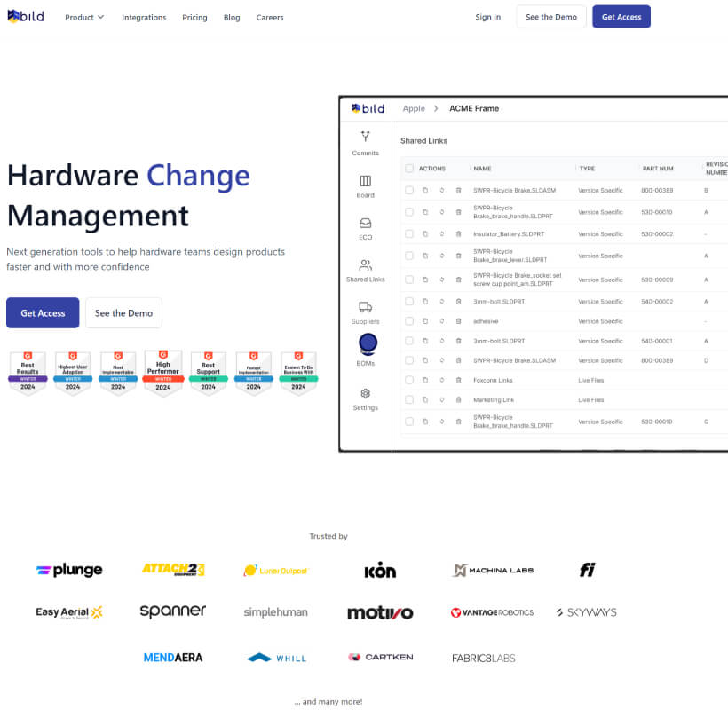Click the MENDAERA logo
Viewport: 728px width, 710px height.
tap(173, 658)
